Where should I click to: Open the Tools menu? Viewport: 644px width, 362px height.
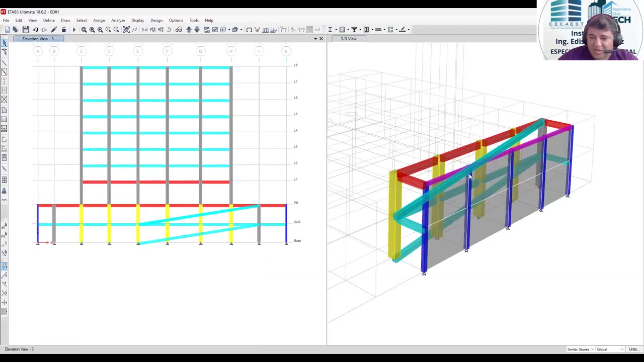click(194, 21)
